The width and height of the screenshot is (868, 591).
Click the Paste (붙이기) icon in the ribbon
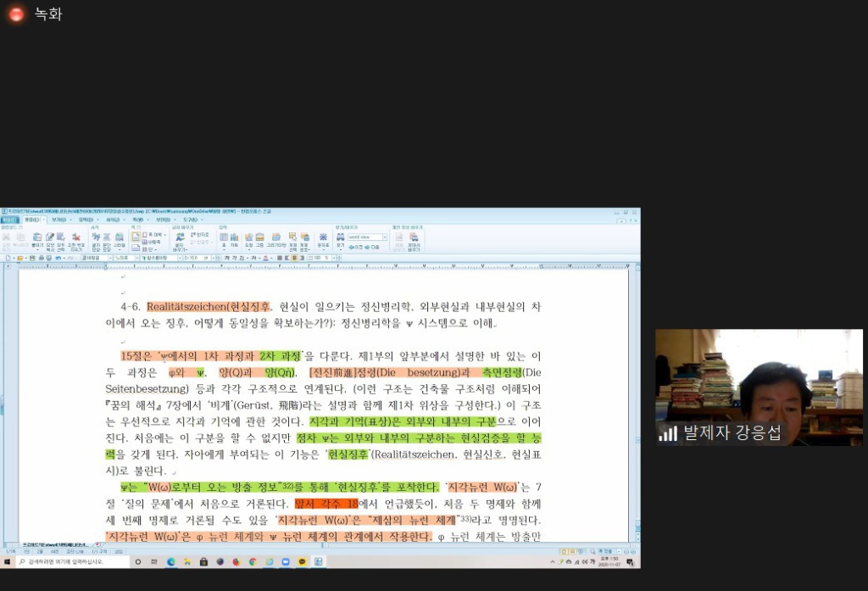pyautogui.click(x=37, y=240)
